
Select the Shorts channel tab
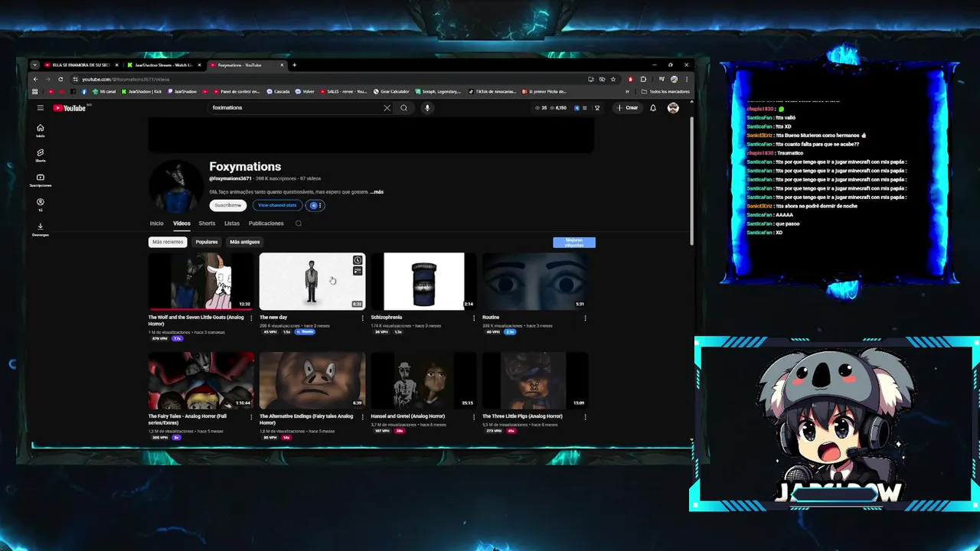pos(207,223)
